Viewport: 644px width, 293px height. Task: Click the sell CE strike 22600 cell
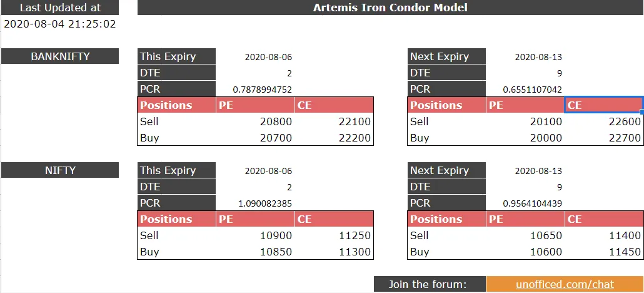625,121
